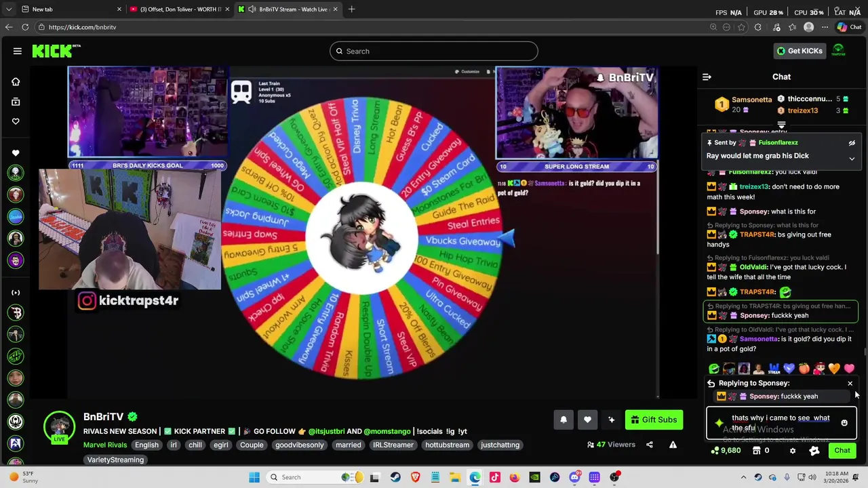Open Copilot Chat in browser toolbar
The width and height of the screenshot is (868, 488).
point(849,27)
